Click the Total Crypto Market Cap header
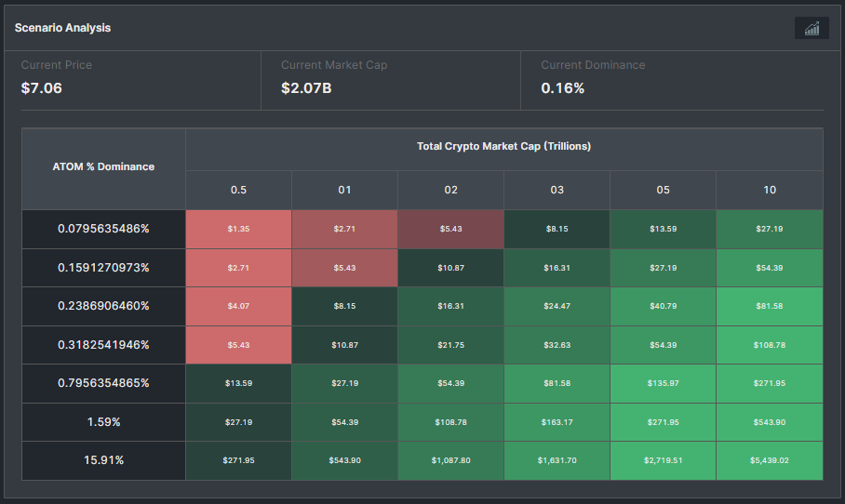 [503, 147]
